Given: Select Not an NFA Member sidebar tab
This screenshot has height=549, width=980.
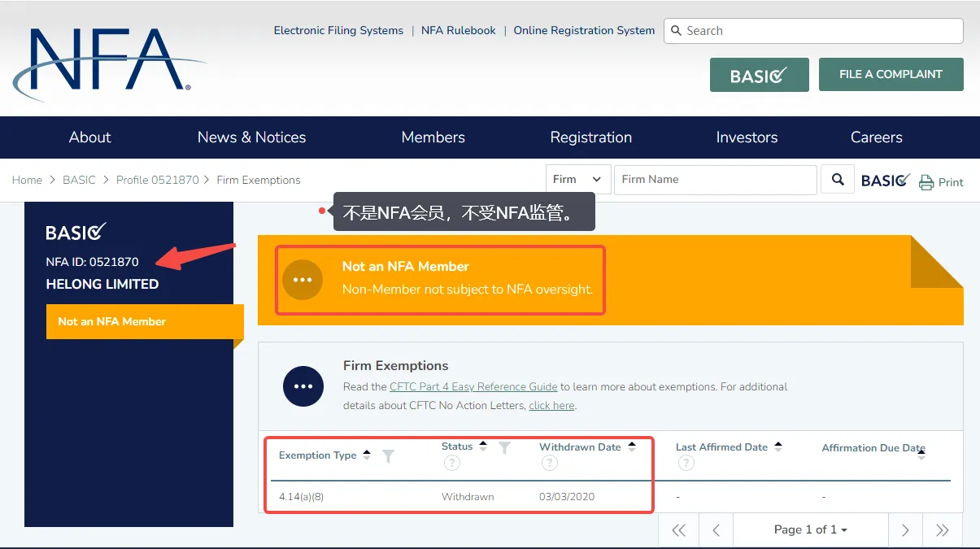Looking at the screenshot, I should [145, 321].
